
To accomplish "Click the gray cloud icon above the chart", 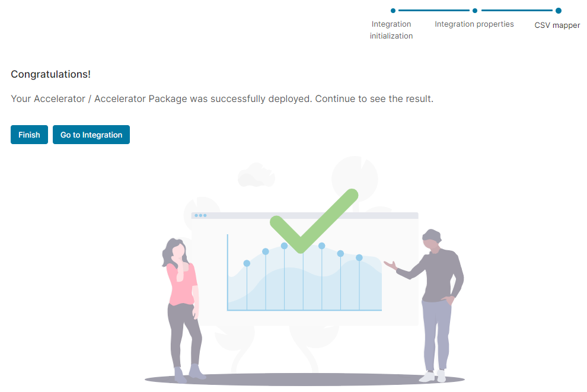I will pyautogui.click(x=256, y=176).
